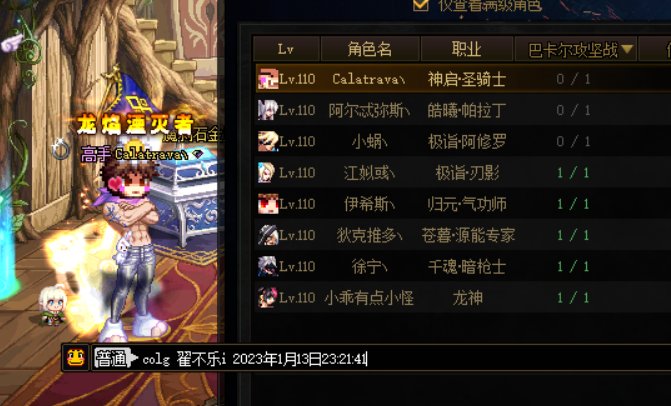
Task: Select the 狄克推多 源能专家 avatar icon
Action: (x=268, y=235)
